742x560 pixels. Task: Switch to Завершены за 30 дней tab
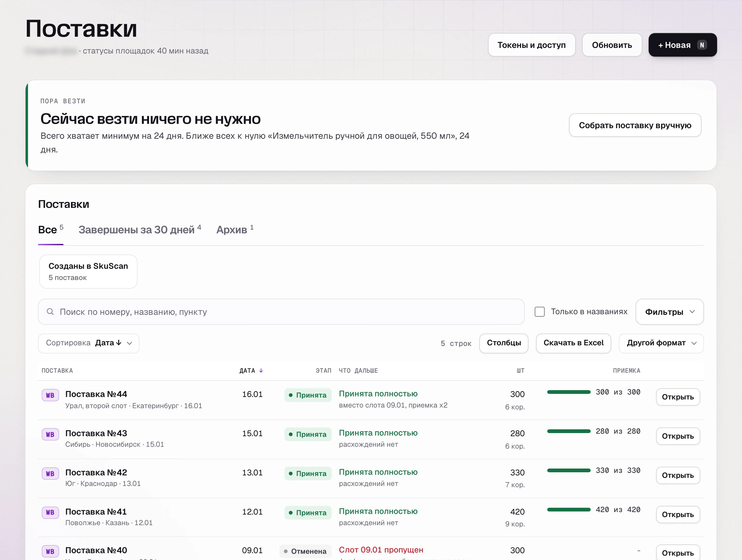(x=140, y=230)
